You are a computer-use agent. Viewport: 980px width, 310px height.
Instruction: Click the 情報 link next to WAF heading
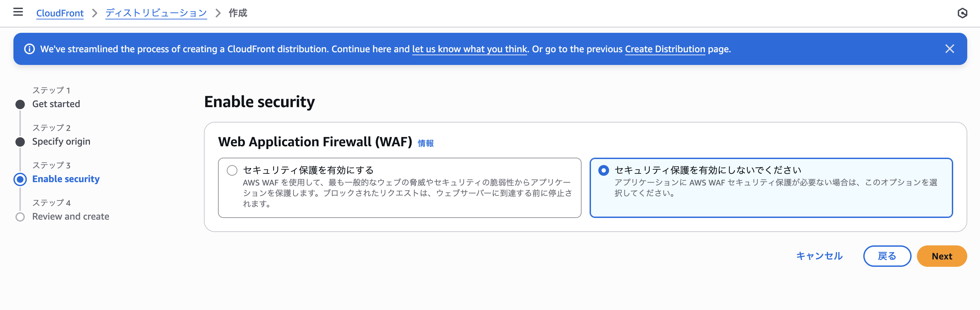(x=426, y=143)
